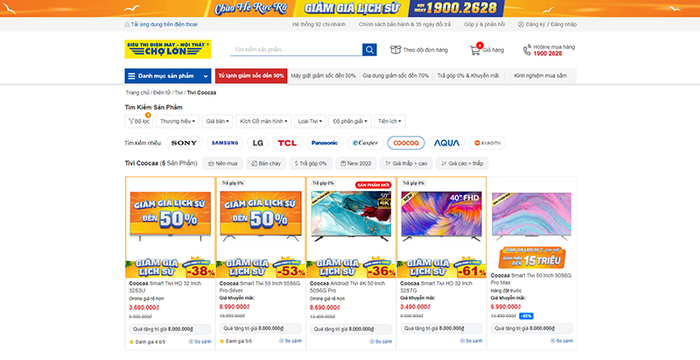Sort by Giá thấp > cao

coord(406,163)
